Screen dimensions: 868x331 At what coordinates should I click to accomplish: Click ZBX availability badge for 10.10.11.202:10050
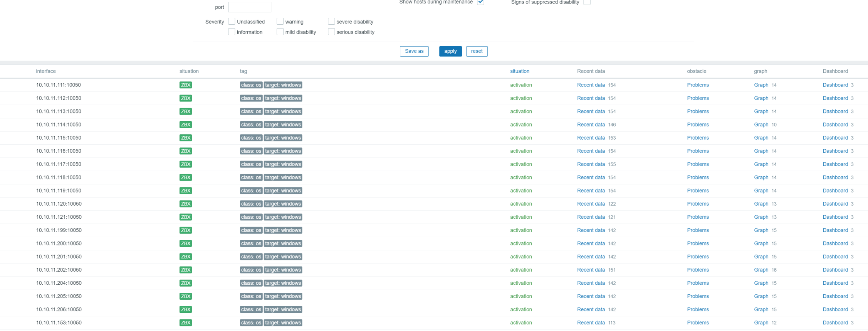click(185, 270)
